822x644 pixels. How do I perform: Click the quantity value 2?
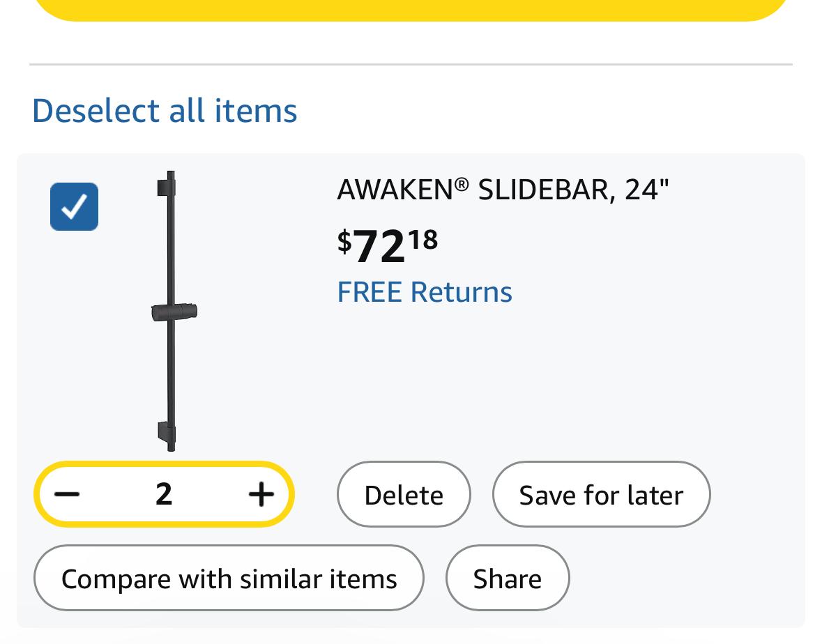(x=164, y=494)
